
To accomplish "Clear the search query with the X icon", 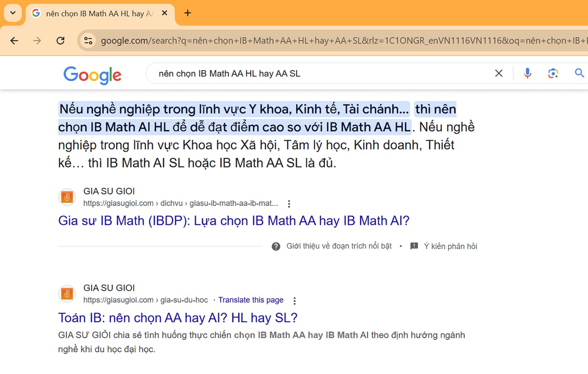I will [x=498, y=73].
